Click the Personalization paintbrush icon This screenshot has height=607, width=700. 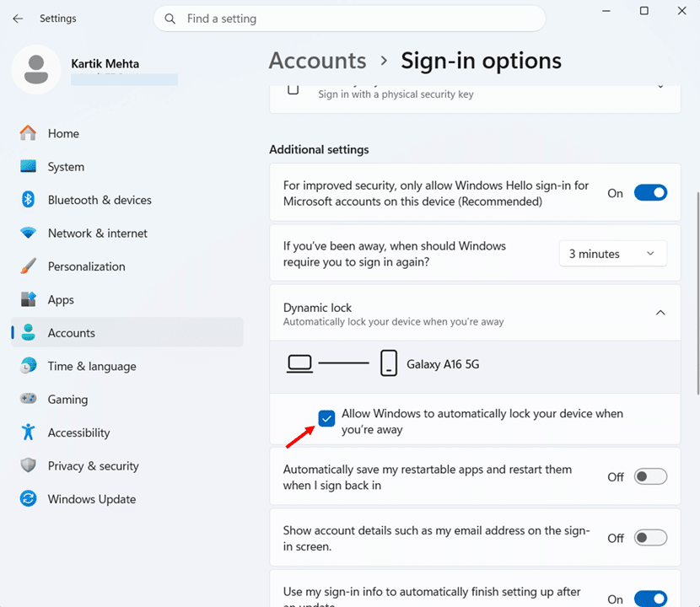pyautogui.click(x=28, y=266)
